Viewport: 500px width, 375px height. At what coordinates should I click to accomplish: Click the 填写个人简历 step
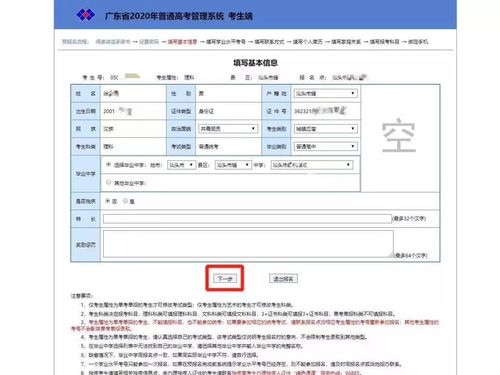click(308, 42)
